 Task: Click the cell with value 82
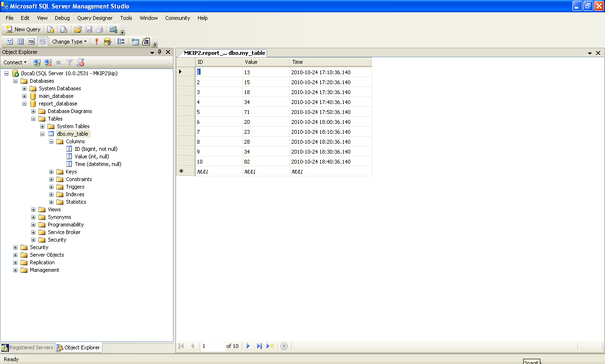click(x=266, y=162)
